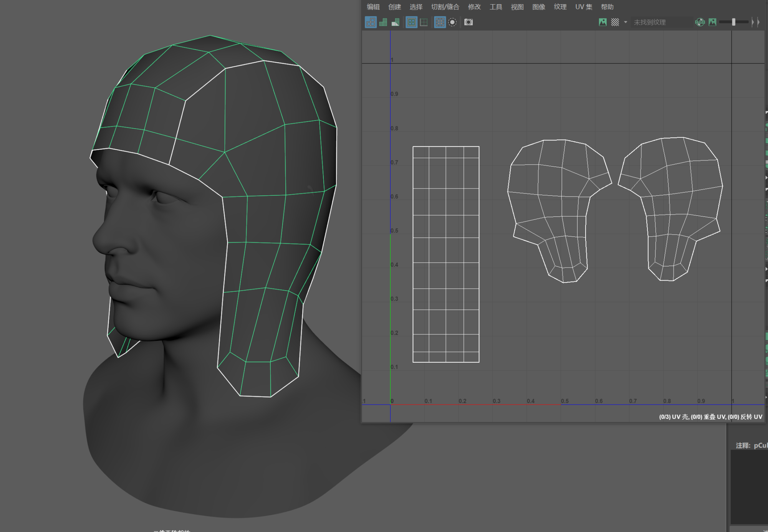
Task: Click the dim image icon
Action: click(x=712, y=22)
